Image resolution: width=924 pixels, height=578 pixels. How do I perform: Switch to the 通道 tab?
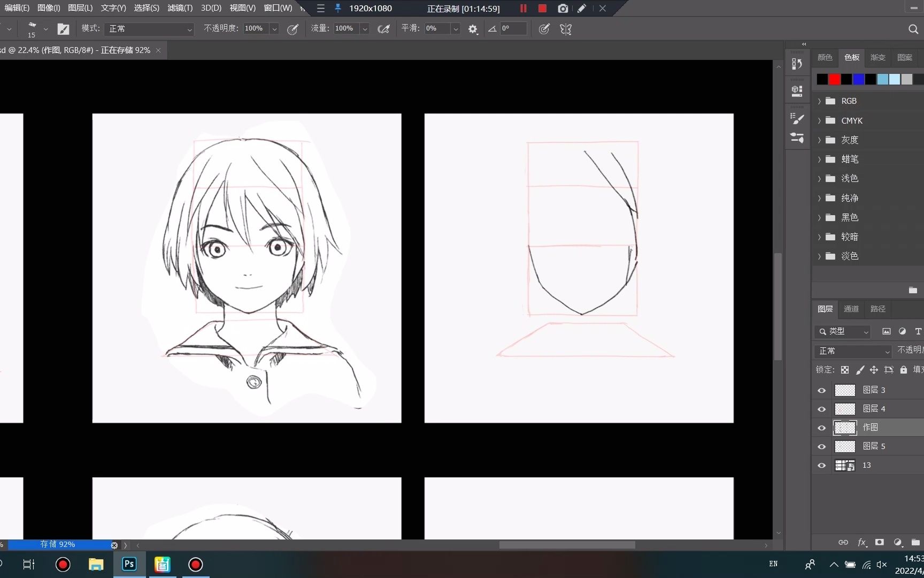coord(851,309)
